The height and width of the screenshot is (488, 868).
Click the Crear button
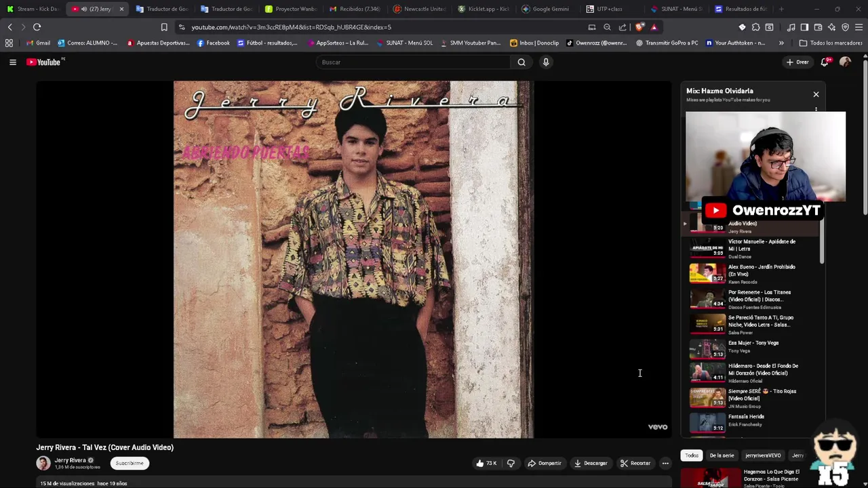[797, 62]
